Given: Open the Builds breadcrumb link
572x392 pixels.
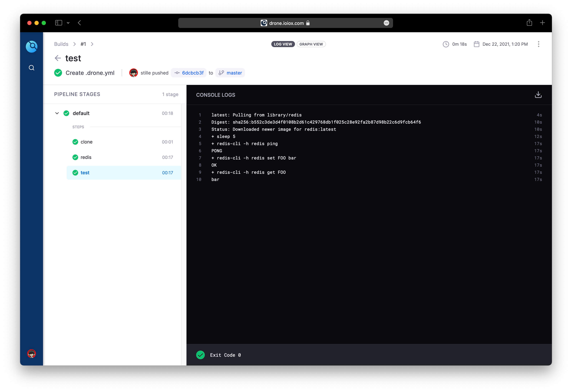Looking at the screenshot, I should 61,44.
